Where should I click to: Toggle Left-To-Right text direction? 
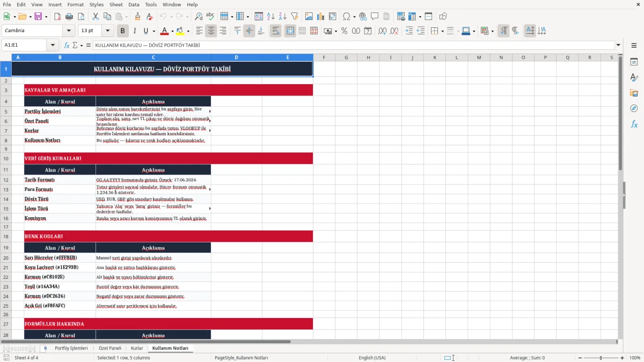pos(503,31)
